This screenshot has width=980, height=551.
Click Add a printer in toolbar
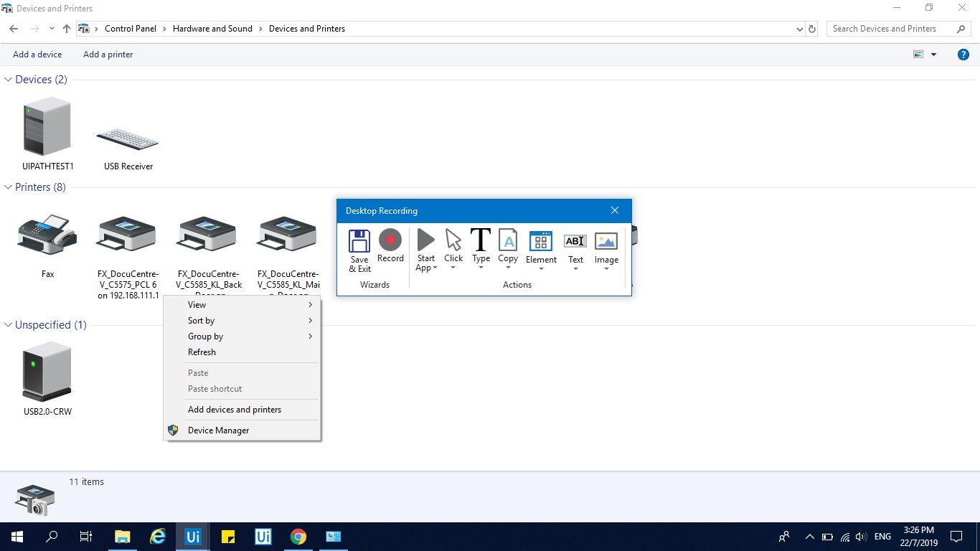(108, 55)
